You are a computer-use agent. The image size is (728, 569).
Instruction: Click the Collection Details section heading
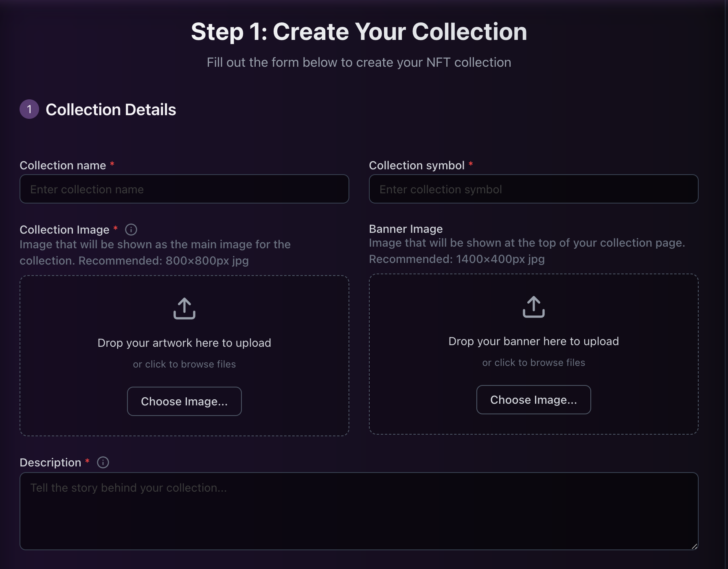tap(111, 109)
